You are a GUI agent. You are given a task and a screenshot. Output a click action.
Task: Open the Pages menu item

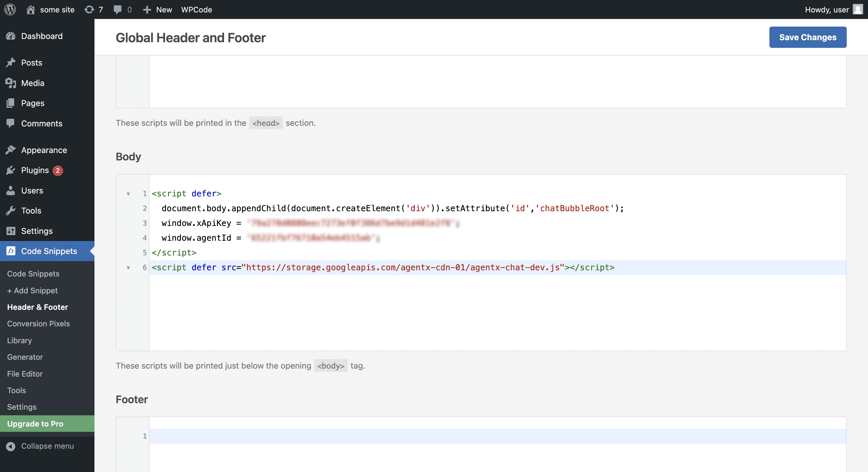click(x=47, y=103)
